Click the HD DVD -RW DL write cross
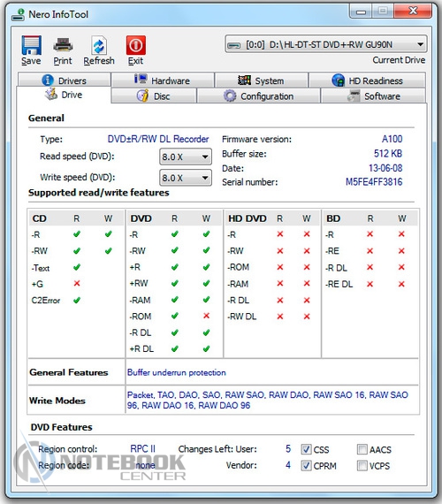 [x=307, y=317]
